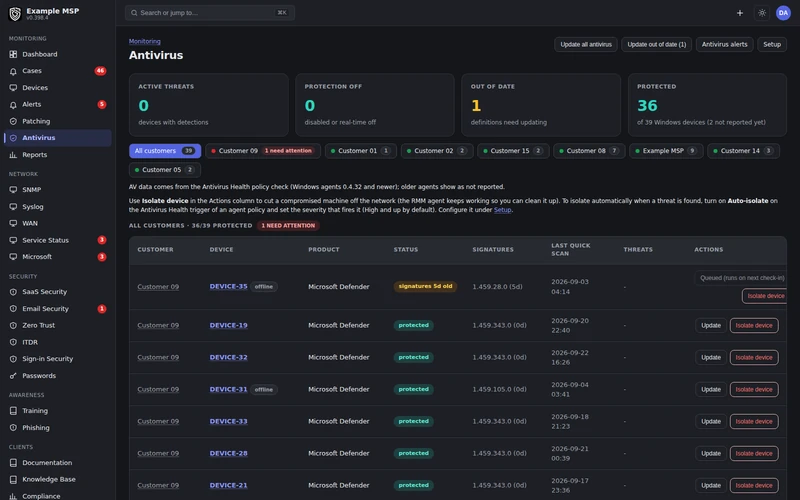
Task: Open DEVICE-19 device link
Action: pyautogui.click(x=228, y=326)
